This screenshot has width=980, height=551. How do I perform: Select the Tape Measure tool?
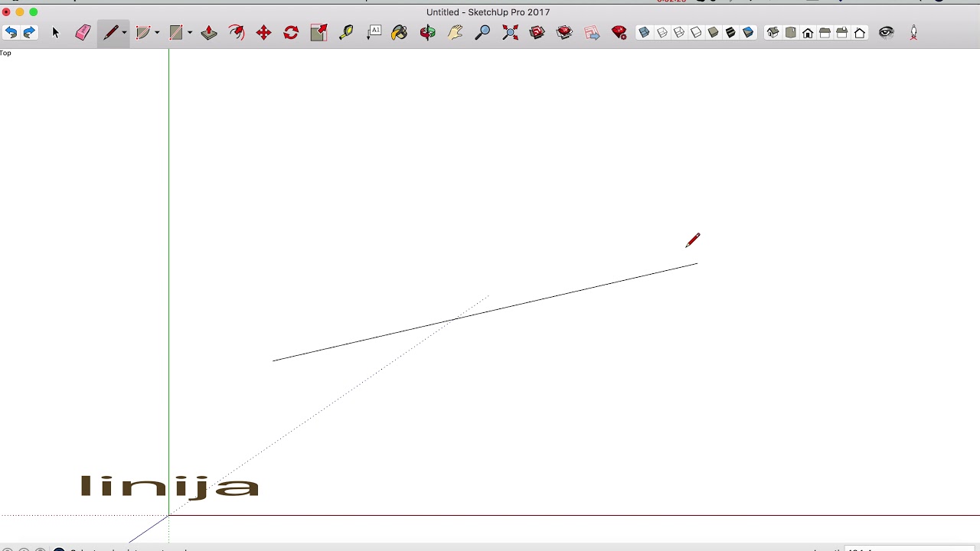[x=346, y=32]
